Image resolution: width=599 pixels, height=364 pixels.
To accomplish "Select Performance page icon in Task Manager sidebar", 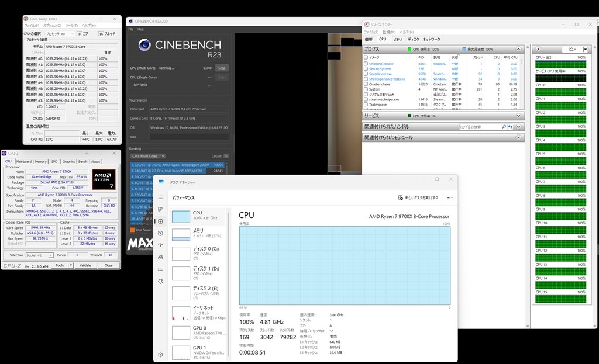I will [160, 221].
